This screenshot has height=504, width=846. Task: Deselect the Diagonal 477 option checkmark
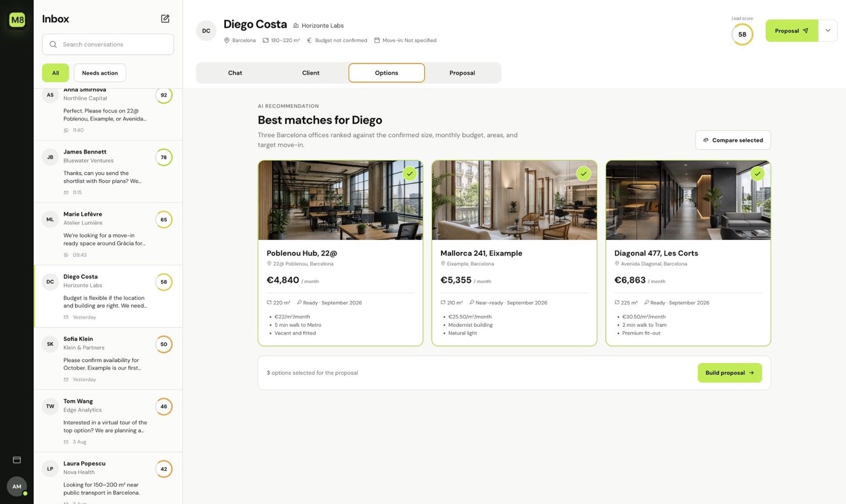point(757,174)
